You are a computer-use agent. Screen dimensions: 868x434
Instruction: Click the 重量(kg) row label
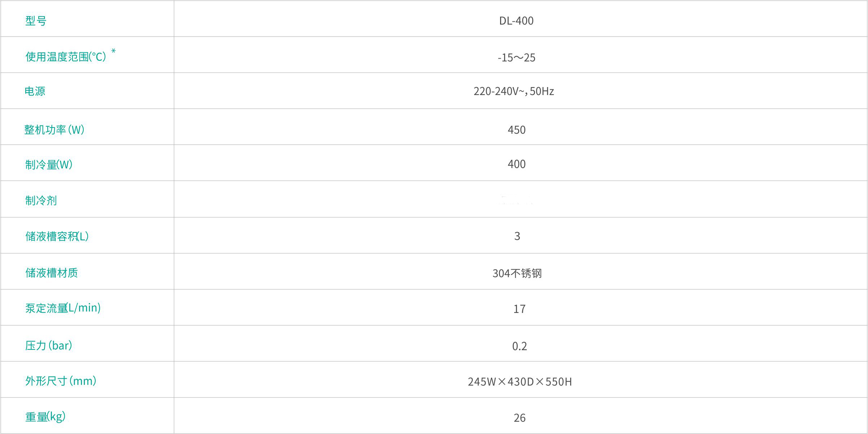tap(45, 417)
